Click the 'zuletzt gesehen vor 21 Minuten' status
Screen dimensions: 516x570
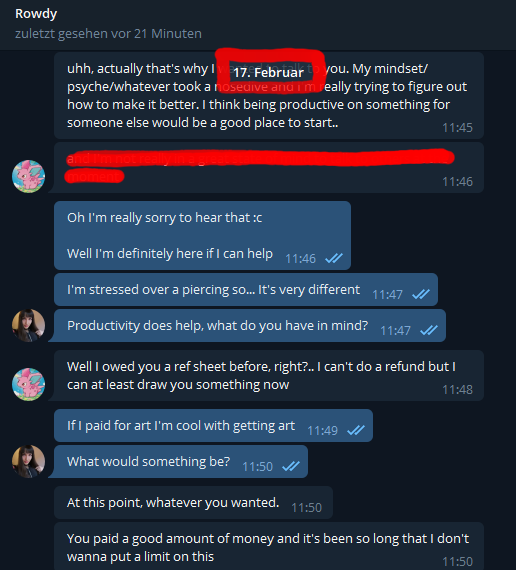click(x=108, y=33)
